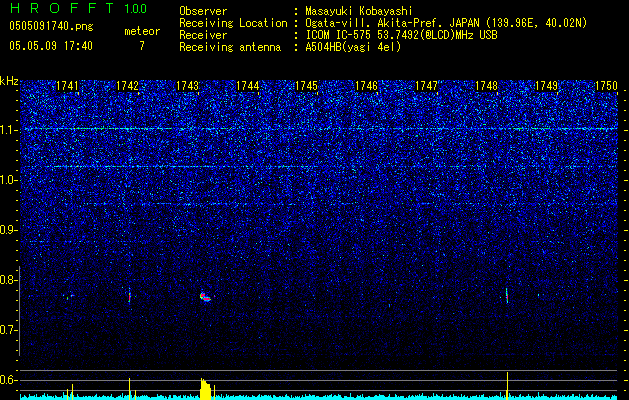Click the vertical meteor echo at 1742
The height and width of the screenshot is (400, 629).
click(x=129, y=295)
